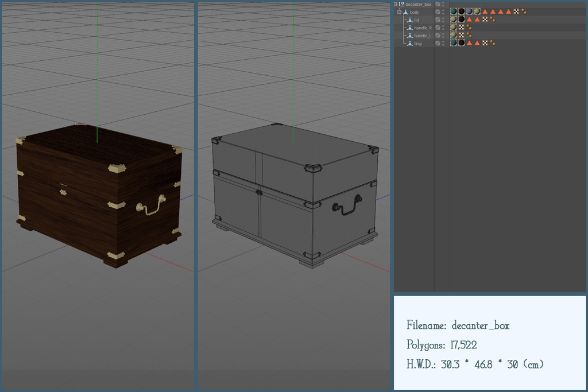Select the decanter_box null object icon

pyautogui.click(x=401, y=4)
